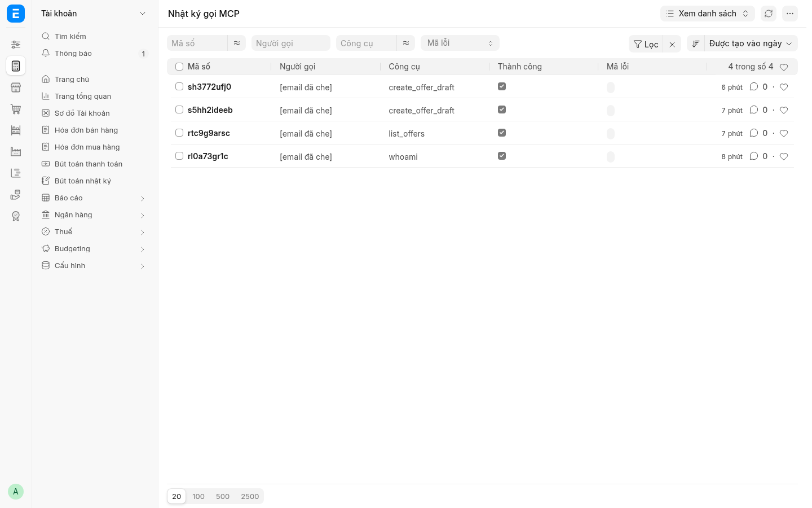Tick checkbox for row rl0a73gr1c
The width and height of the screenshot is (812, 508).
click(179, 156)
